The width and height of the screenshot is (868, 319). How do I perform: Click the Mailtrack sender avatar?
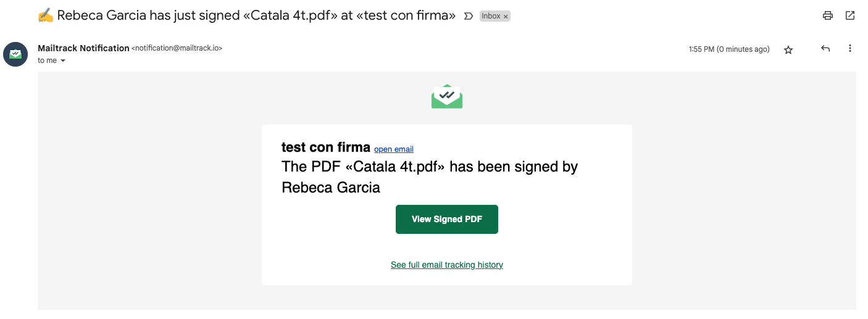pyautogui.click(x=15, y=54)
